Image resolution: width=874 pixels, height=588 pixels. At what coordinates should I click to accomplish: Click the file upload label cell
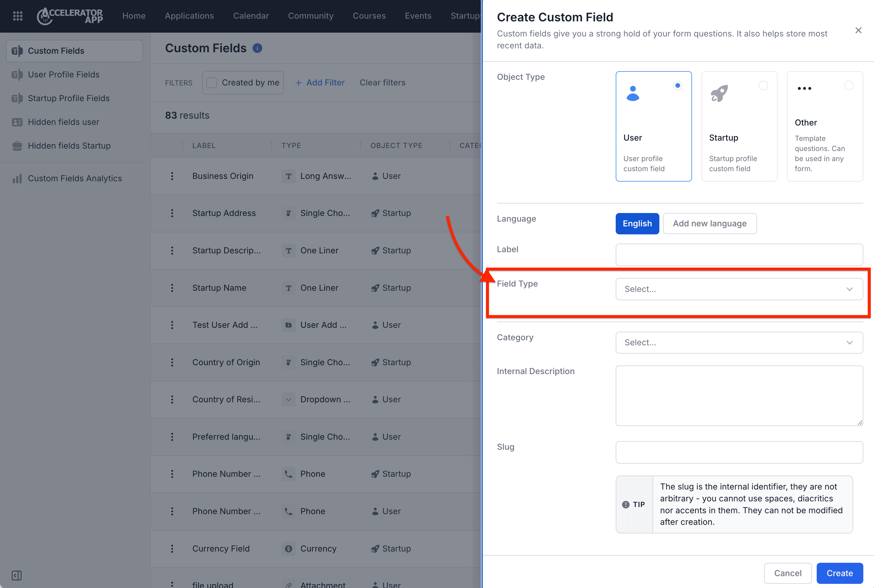212,584
